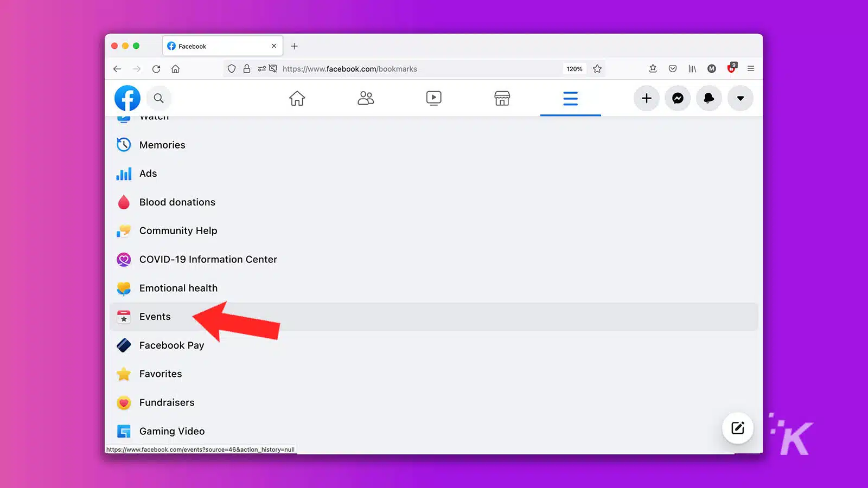Click the Facebook logo icon

click(x=127, y=98)
